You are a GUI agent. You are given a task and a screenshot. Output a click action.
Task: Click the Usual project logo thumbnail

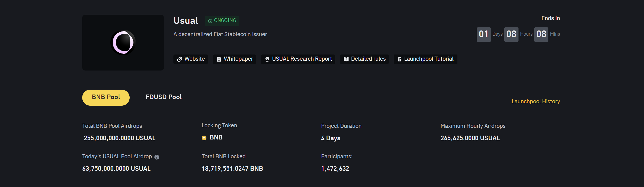tap(123, 43)
